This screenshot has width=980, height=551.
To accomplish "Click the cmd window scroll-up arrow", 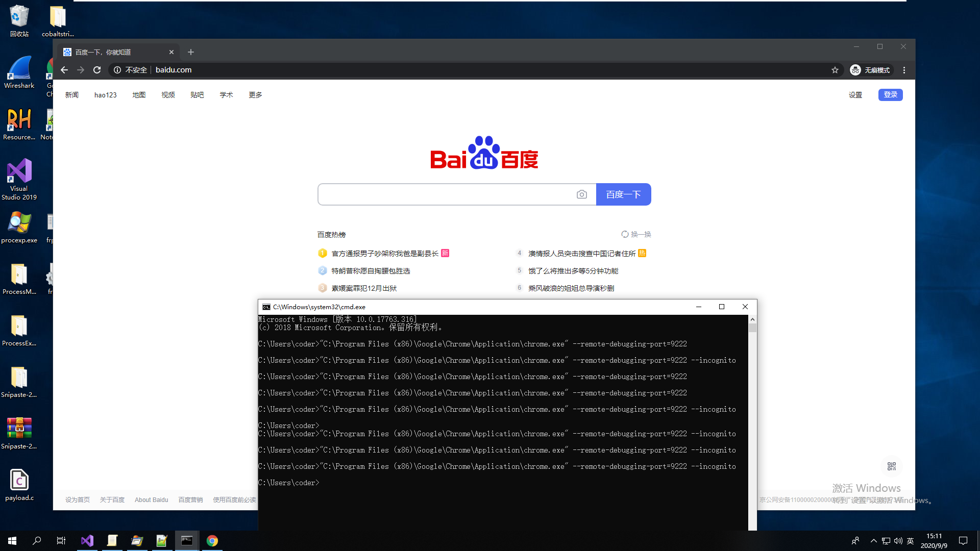I will click(x=752, y=319).
